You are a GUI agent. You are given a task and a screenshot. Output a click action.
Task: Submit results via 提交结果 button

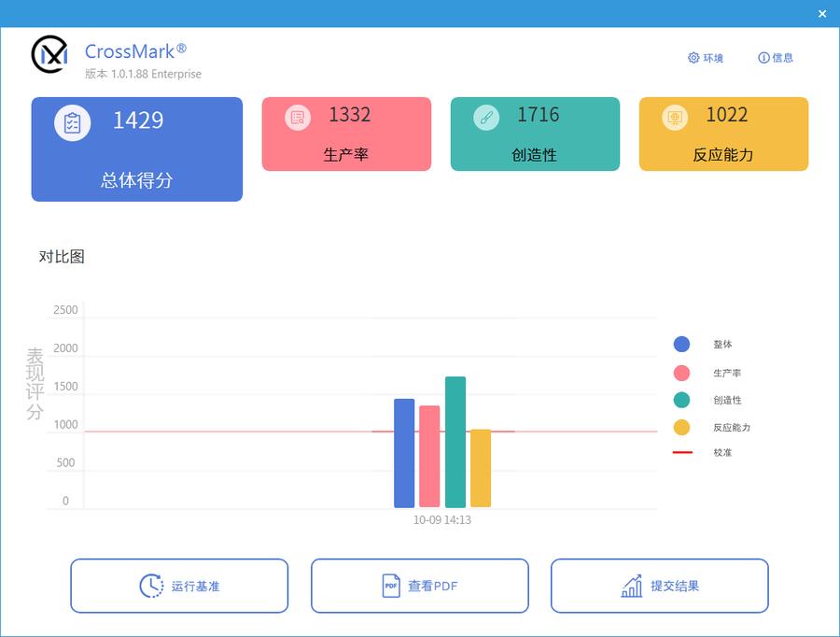point(660,586)
